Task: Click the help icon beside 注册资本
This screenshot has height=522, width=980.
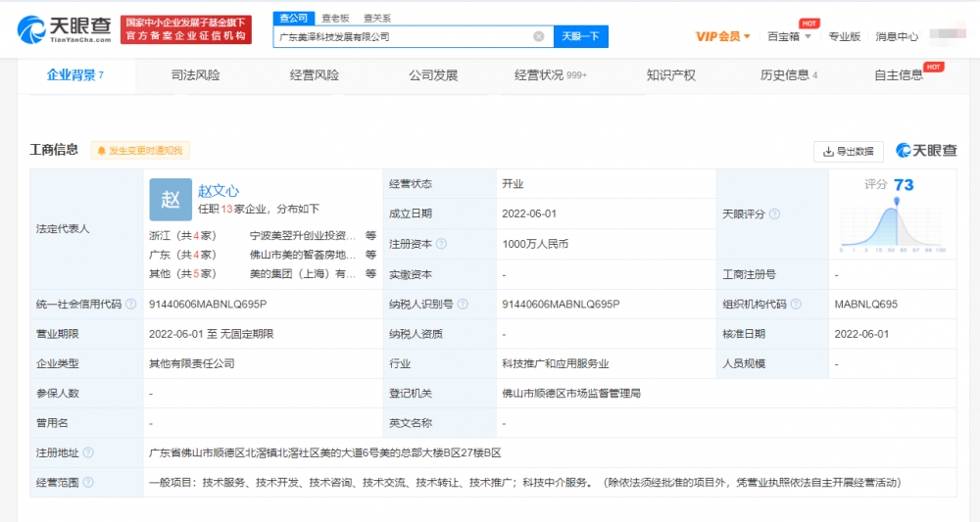Action: pos(441,244)
